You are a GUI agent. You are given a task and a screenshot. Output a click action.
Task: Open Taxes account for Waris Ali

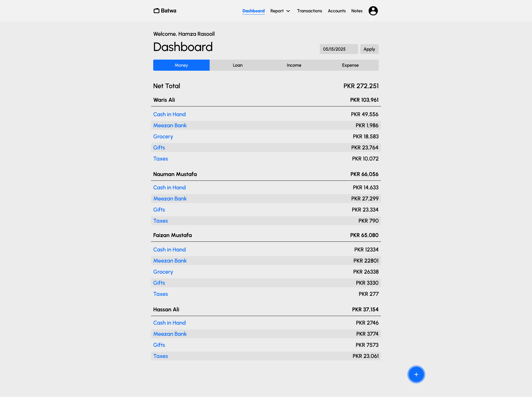(160, 159)
